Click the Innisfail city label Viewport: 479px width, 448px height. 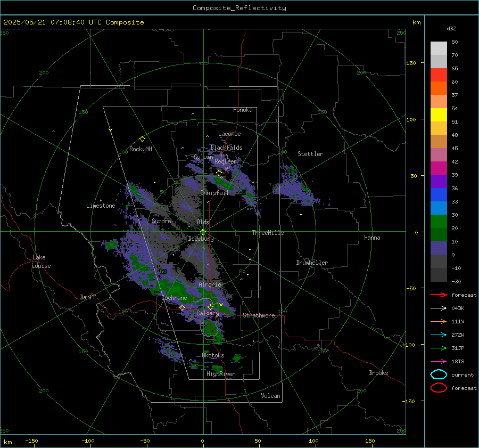click(214, 193)
